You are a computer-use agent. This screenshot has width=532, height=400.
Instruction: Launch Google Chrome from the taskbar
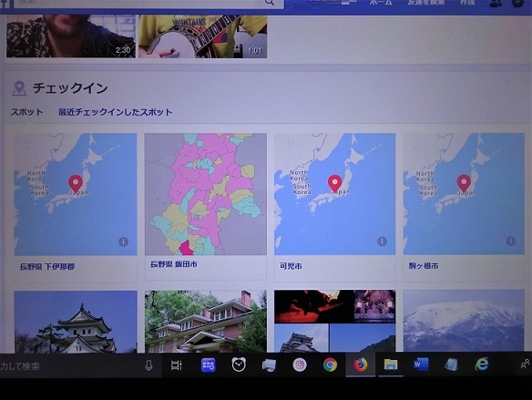[x=330, y=365]
